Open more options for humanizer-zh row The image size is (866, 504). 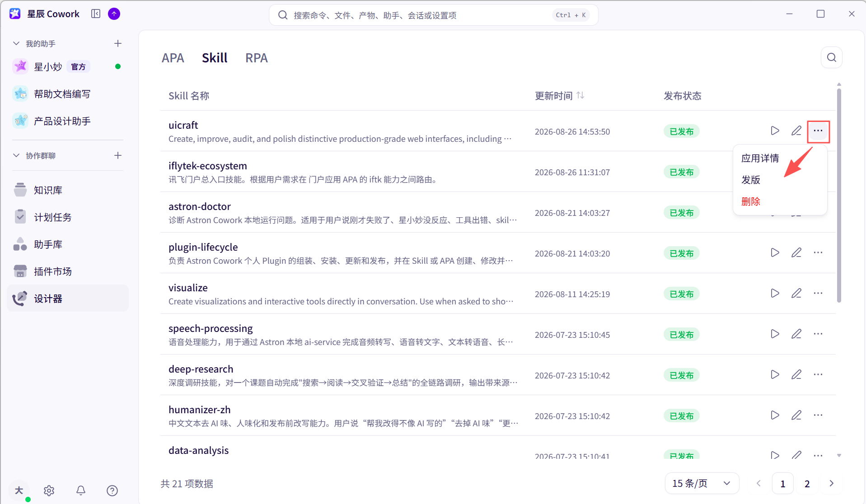[x=818, y=415]
